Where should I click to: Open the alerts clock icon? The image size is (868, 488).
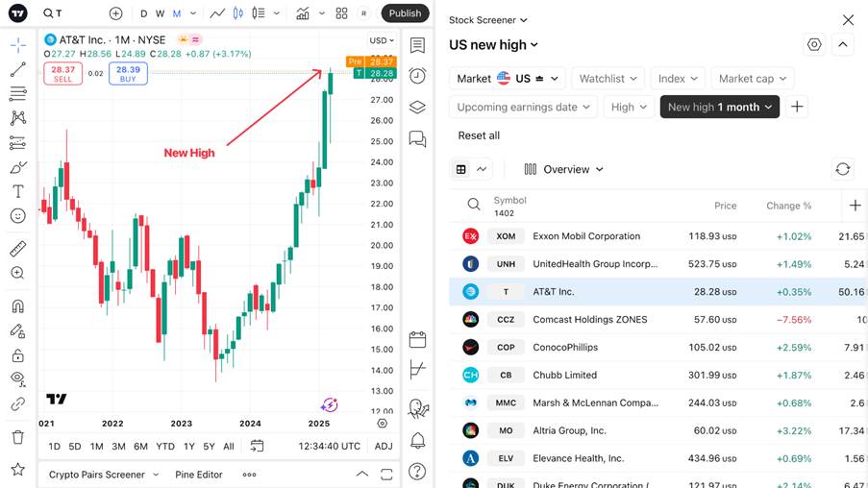point(417,76)
